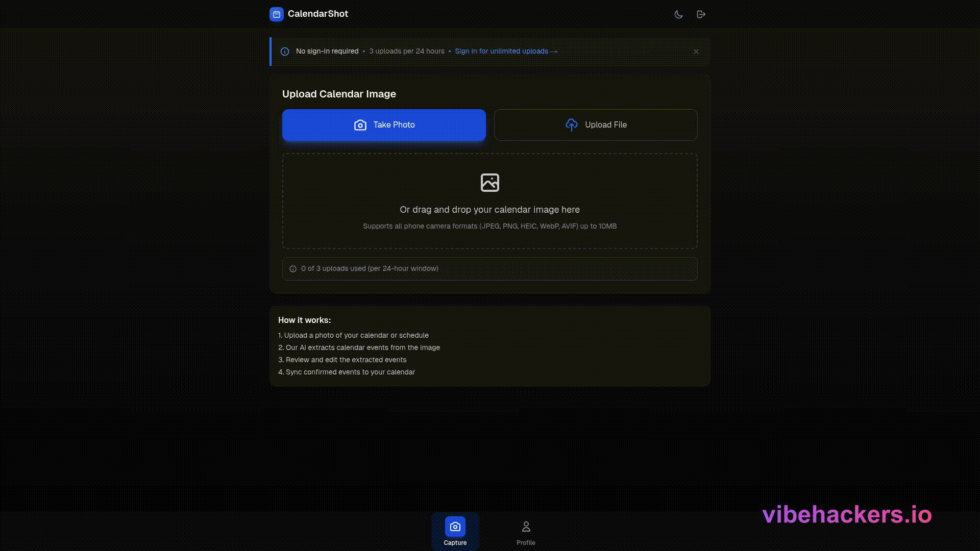Click the sign-in exit icon
This screenshot has height=551, width=980.
701,14
